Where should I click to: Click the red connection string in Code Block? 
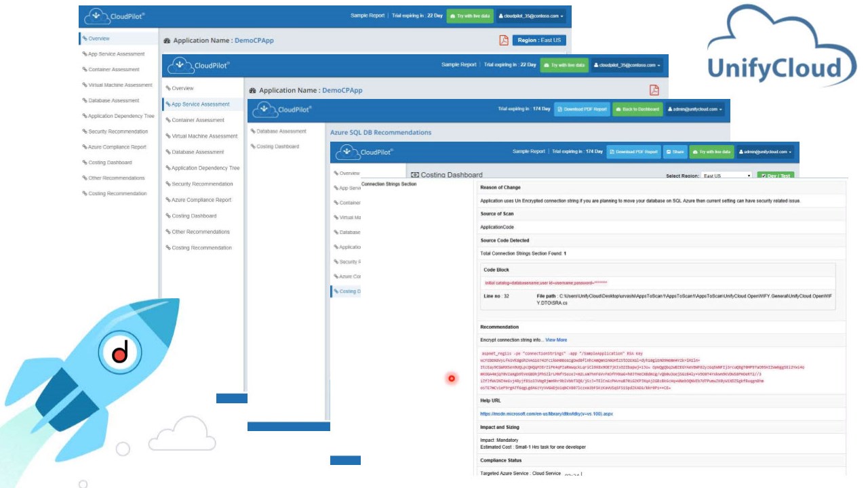point(546,283)
